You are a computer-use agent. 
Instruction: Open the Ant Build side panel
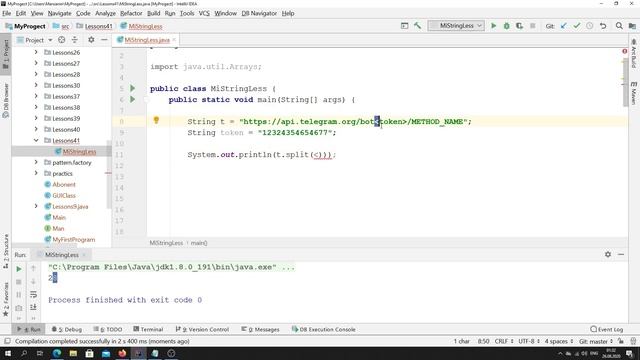pyautogui.click(x=633, y=54)
